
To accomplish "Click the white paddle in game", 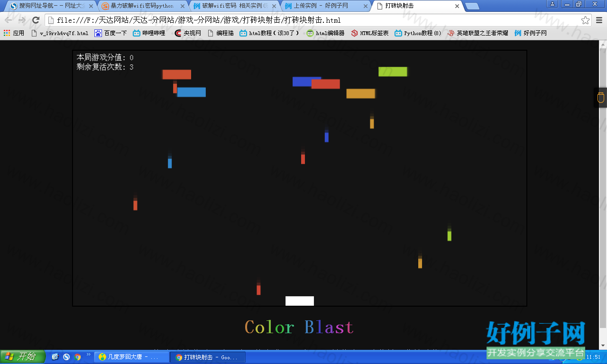I will pyautogui.click(x=300, y=301).
